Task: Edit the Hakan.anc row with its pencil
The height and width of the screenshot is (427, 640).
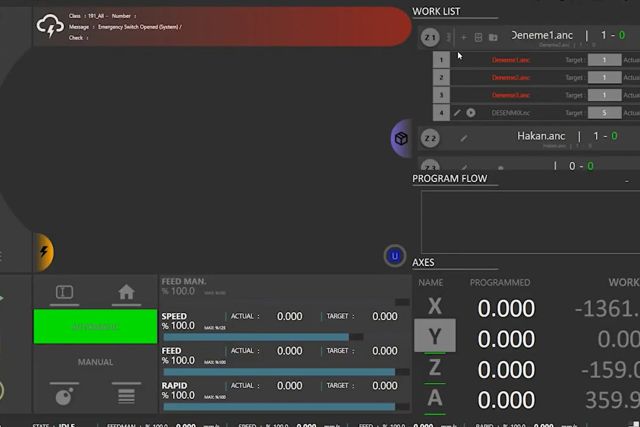Action: 464,138
